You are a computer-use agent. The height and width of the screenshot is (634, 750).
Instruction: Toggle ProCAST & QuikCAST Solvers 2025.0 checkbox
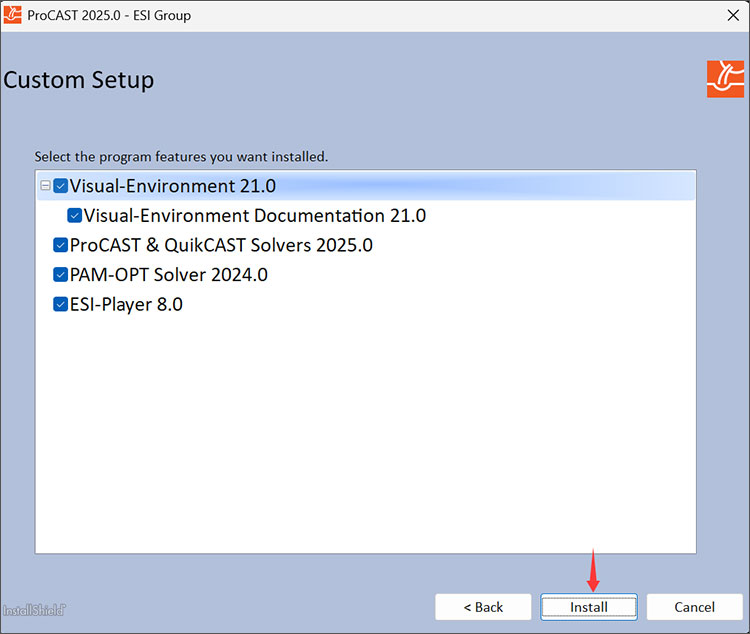coord(60,245)
